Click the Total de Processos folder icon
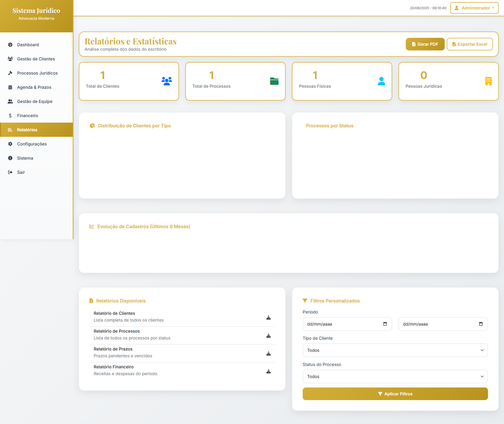 (x=274, y=81)
